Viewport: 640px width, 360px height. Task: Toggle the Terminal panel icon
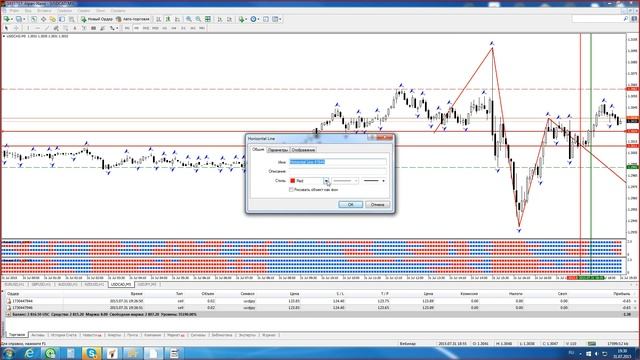(x=62, y=19)
